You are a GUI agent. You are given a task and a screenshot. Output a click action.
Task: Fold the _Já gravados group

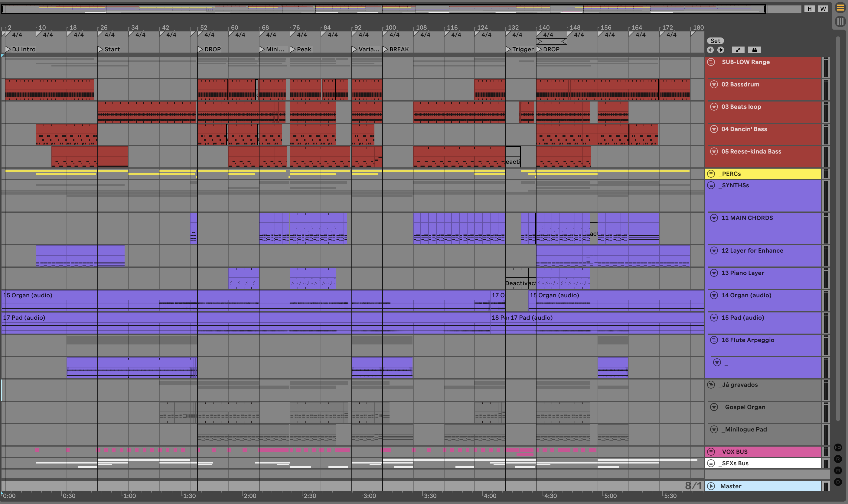[x=711, y=385]
